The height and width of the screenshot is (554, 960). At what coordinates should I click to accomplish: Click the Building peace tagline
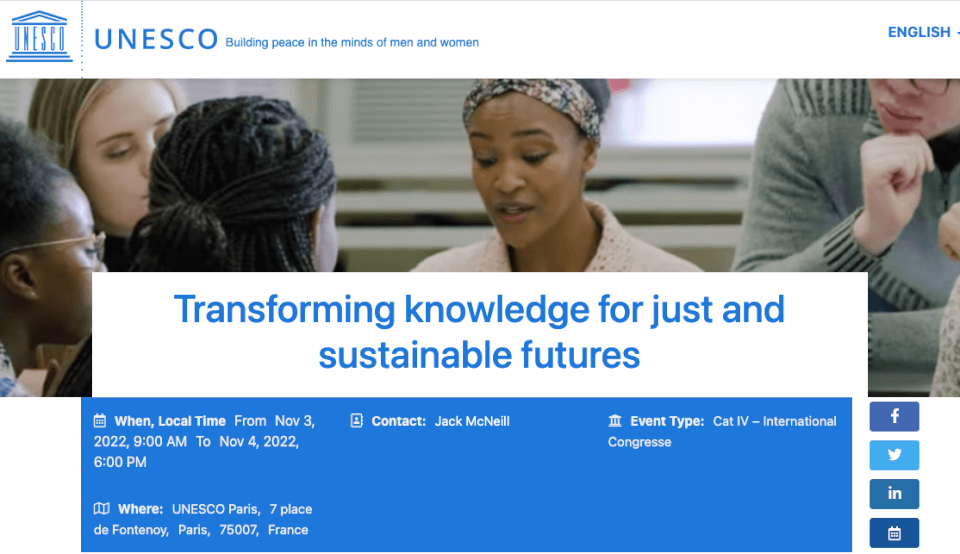coord(352,43)
